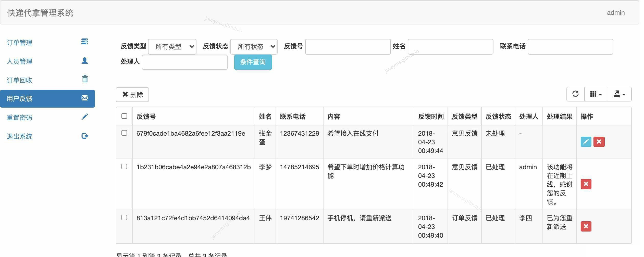Click the 条件查询 search button
Screen dimensions: 644x257
pos(253,62)
